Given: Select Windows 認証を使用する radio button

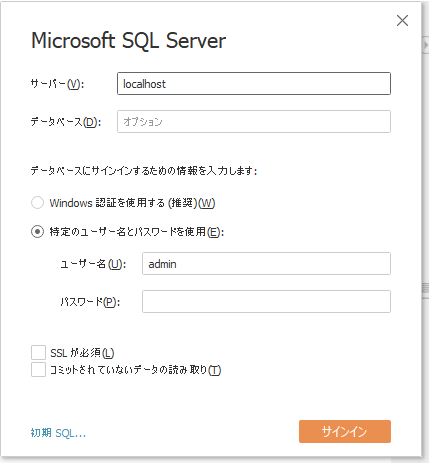Looking at the screenshot, I should [x=37, y=203].
